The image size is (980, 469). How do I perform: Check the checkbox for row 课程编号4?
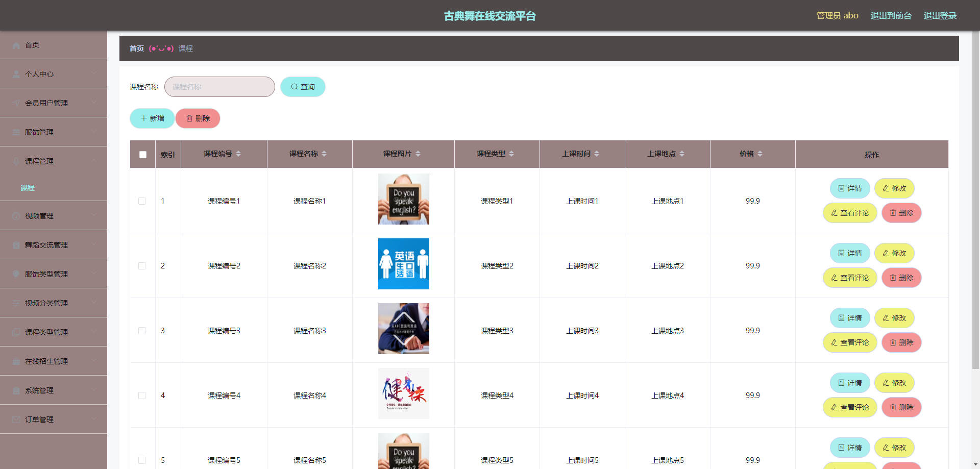coord(142,396)
